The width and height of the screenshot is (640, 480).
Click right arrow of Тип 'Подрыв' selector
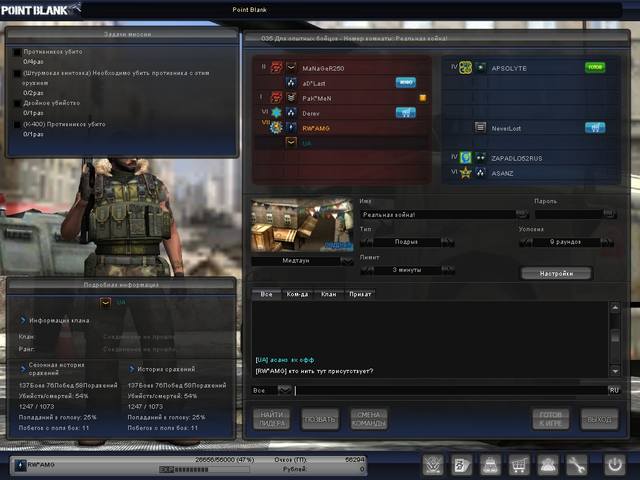(x=448, y=242)
